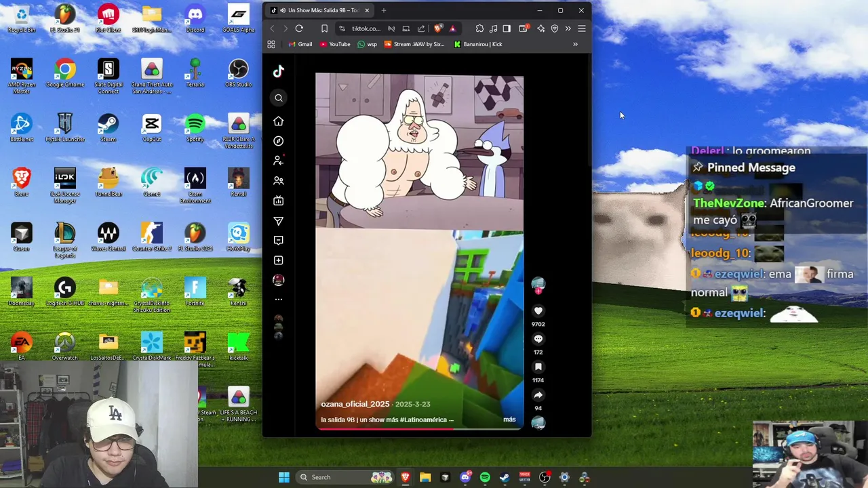Image resolution: width=868 pixels, height=488 pixels.
Task: Save the video with the bookmark icon
Action: (x=538, y=367)
